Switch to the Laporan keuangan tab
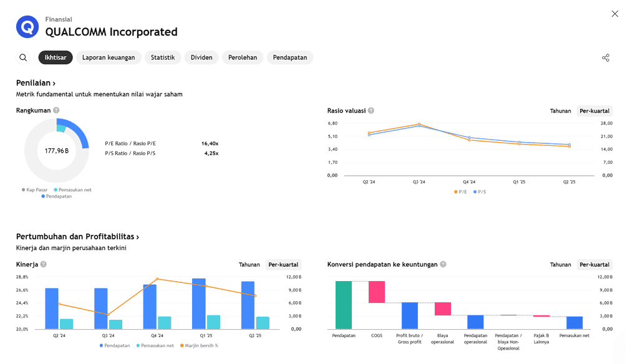The height and width of the screenshot is (364, 625). 109,57
